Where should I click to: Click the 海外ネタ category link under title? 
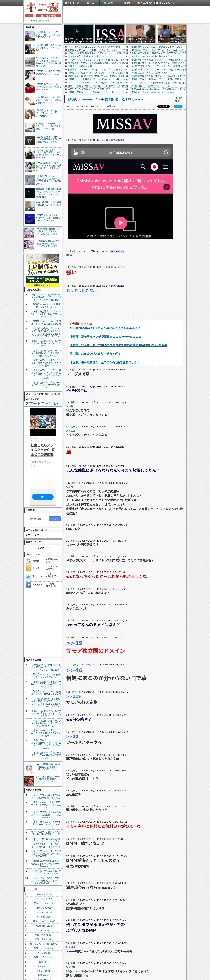[x=111, y=106]
